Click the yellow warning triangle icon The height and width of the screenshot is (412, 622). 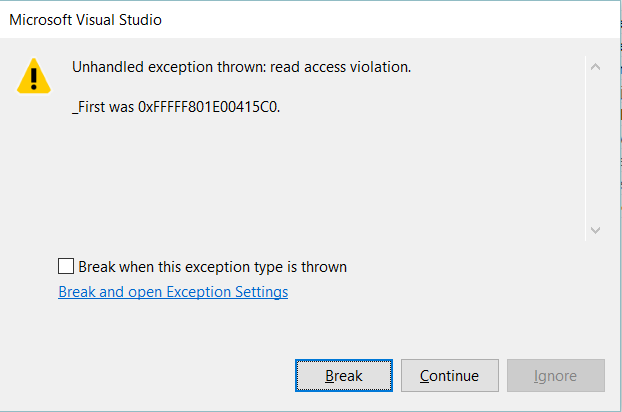34,75
